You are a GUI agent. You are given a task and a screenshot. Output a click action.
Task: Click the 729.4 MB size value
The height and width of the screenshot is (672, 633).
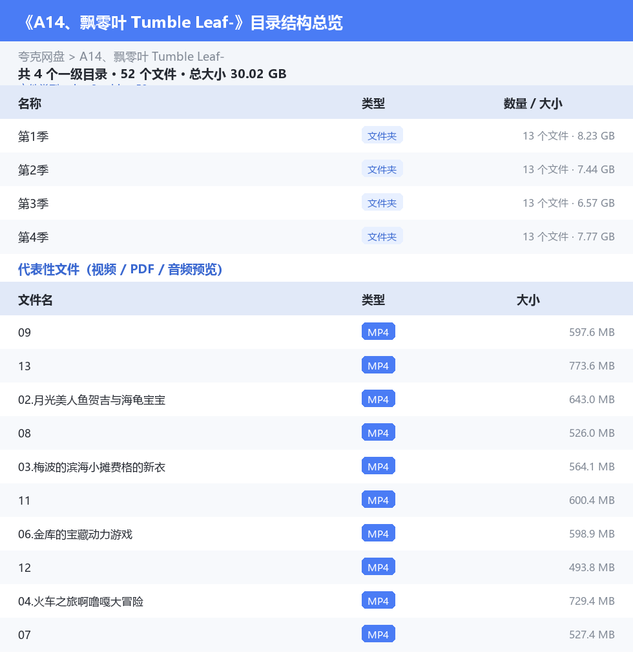pos(592,601)
